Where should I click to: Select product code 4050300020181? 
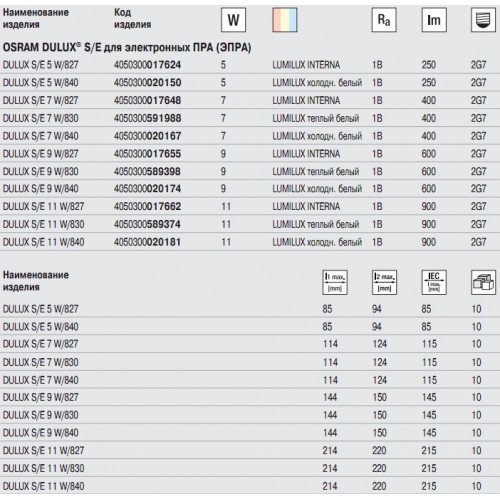[x=147, y=242]
